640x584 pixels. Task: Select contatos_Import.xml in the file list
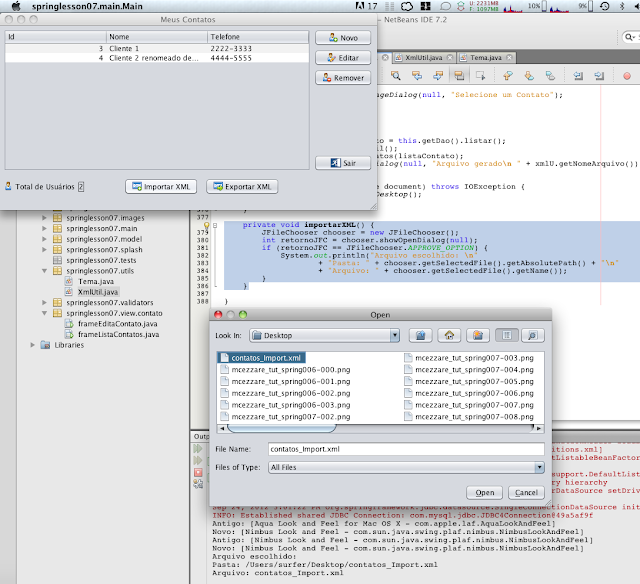(262, 358)
